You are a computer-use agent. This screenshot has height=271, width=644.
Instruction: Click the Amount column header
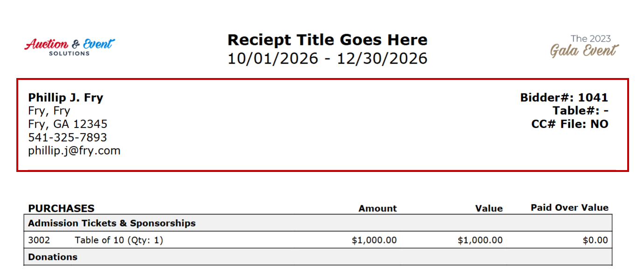coord(378,208)
